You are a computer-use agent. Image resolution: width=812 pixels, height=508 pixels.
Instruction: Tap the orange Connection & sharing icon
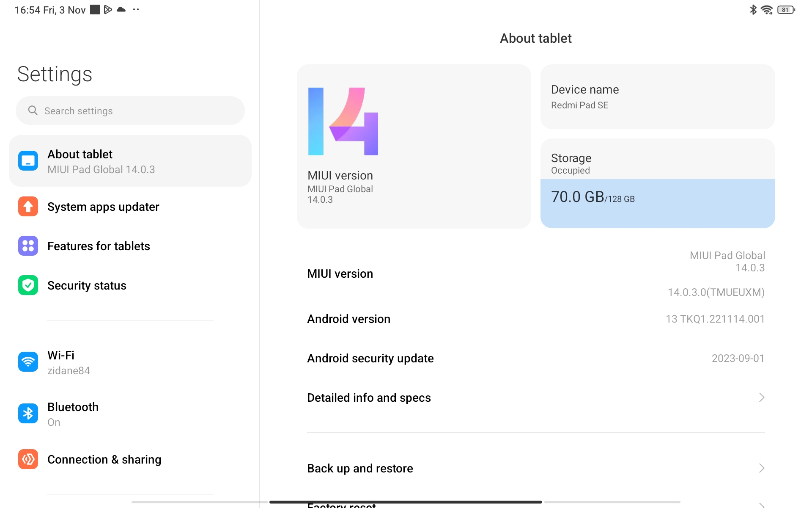28,459
